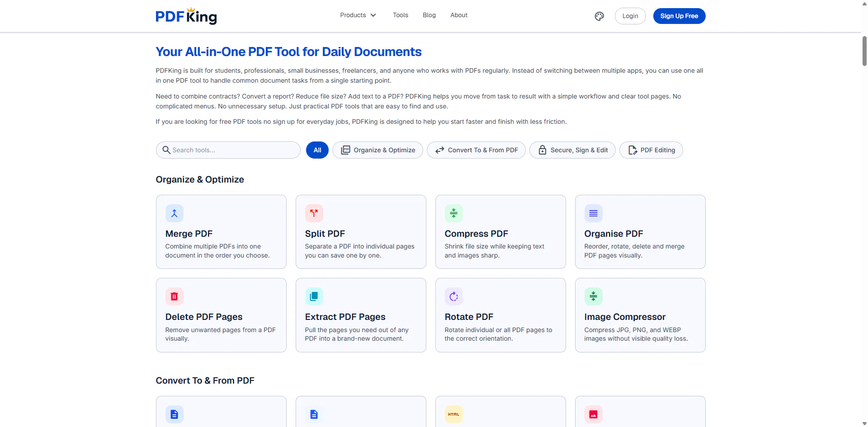Filter by Organize & Optimize

pos(377,150)
